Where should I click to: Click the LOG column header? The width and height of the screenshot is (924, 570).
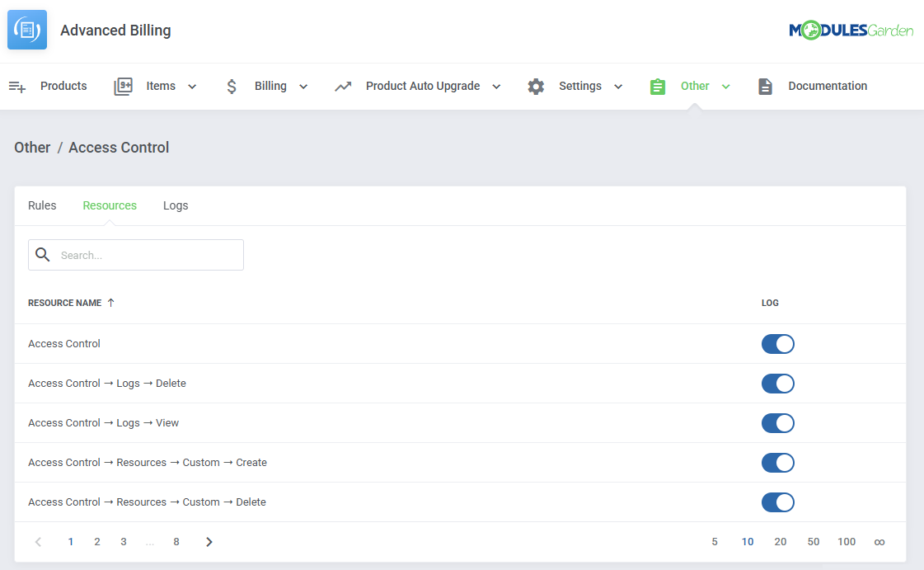pyautogui.click(x=770, y=303)
